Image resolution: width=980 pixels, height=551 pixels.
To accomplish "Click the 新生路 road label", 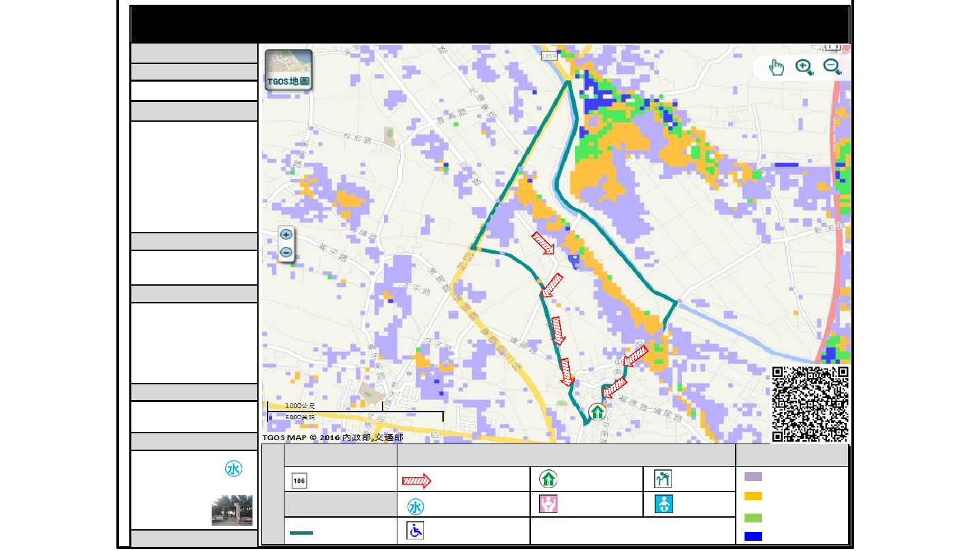I will [x=829, y=229].
